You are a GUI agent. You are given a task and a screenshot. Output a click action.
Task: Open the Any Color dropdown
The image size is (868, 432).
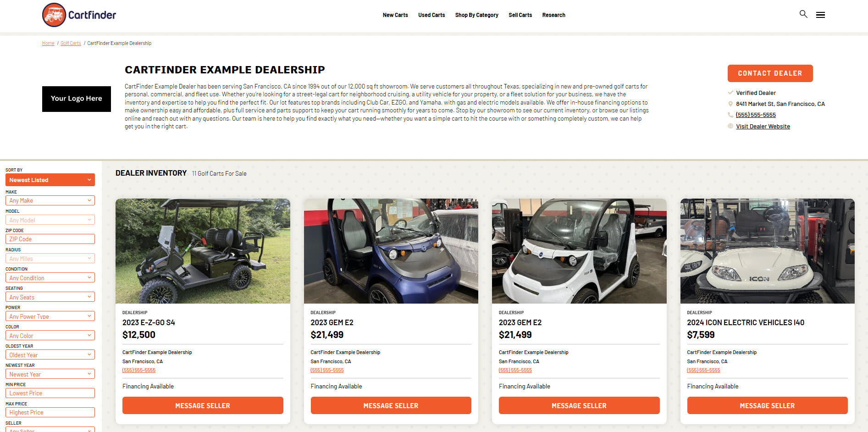click(50, 336)
